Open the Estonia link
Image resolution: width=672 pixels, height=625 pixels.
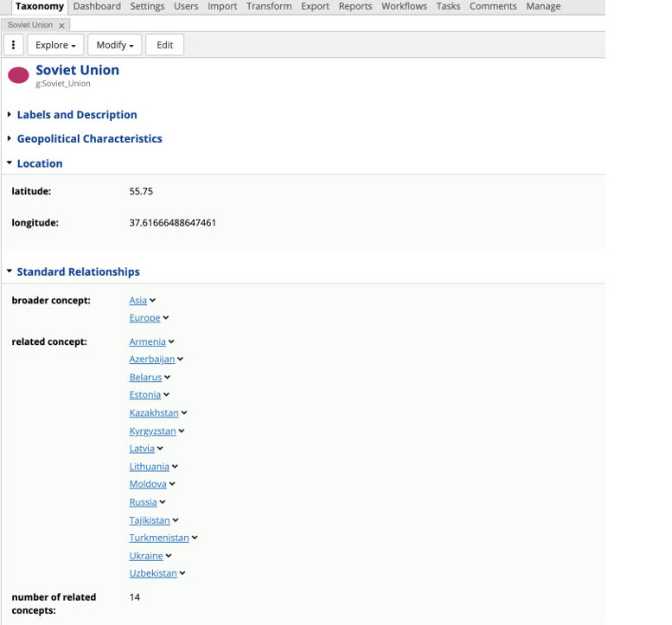click(x=144, y=395)
